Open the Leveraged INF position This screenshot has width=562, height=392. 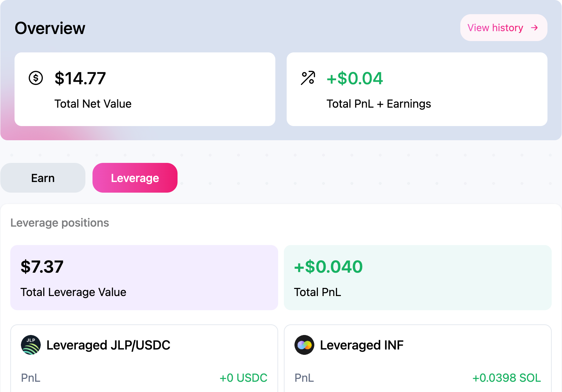click(361, 345)
